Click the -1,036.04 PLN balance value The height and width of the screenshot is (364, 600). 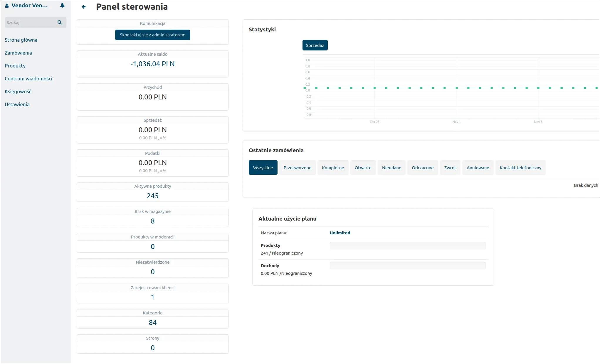[153, 64]
